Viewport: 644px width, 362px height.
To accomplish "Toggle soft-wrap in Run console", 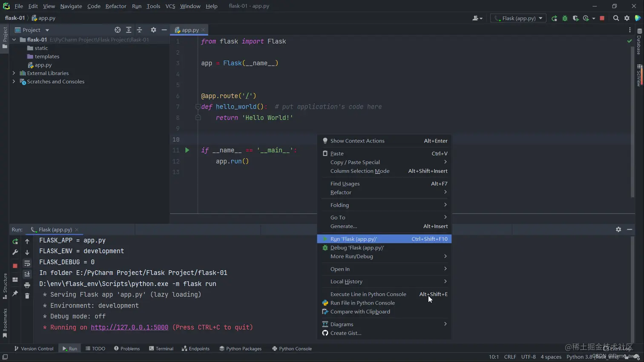I will point(27,263).
